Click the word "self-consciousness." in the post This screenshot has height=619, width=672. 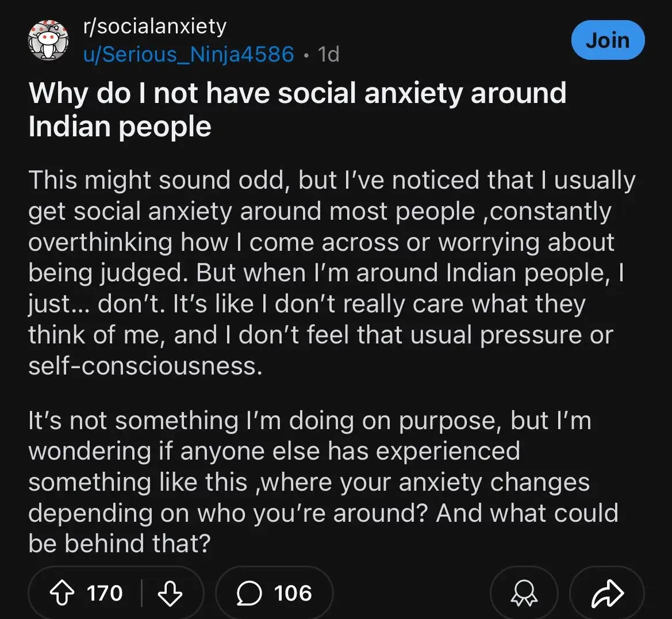145,366
